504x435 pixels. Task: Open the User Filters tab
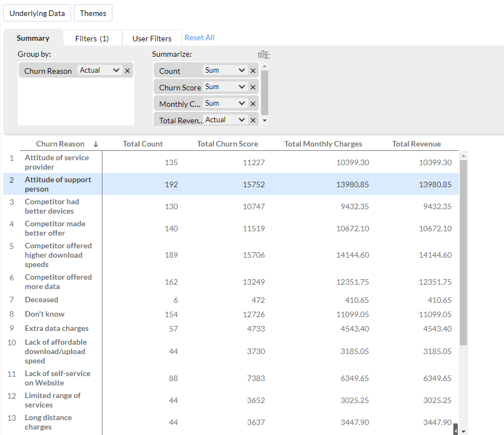click(x=152, y=39)
